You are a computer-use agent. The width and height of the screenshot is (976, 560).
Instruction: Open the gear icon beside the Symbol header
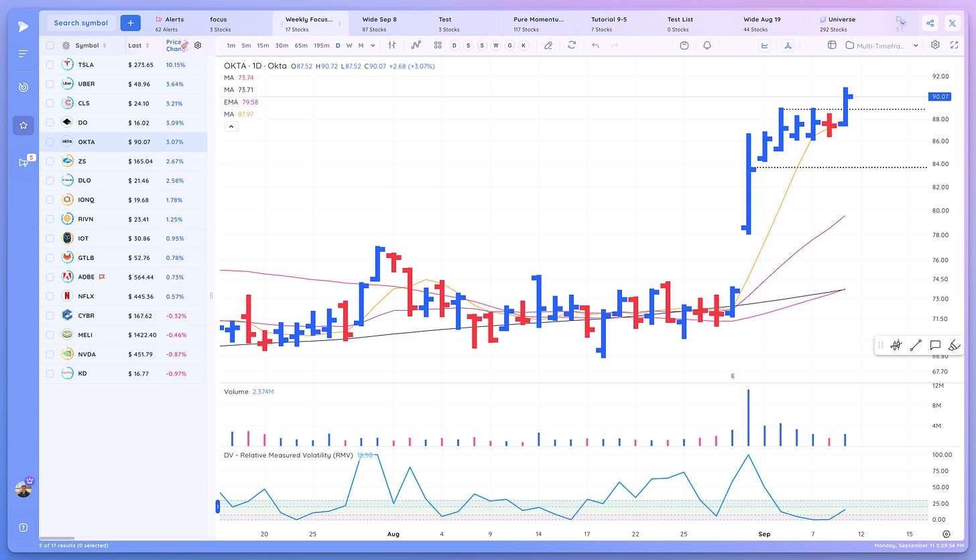click(66, 46)
